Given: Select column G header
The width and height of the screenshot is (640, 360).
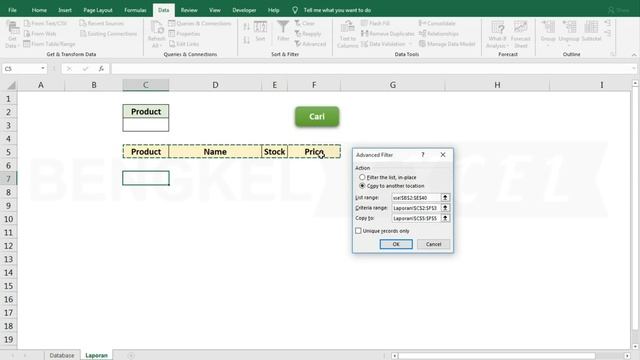Looking at the screenshot, I should 393,85.
